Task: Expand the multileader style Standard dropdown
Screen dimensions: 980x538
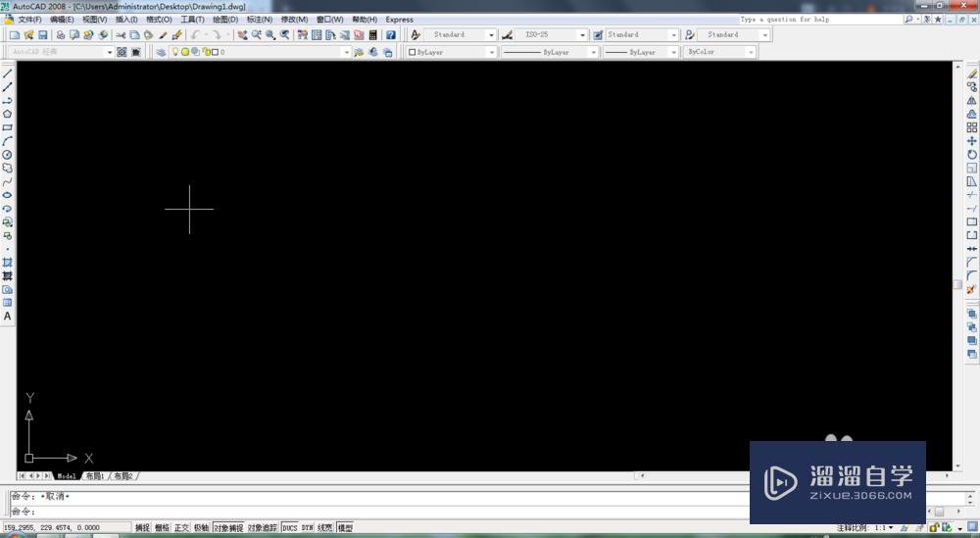Action: (765, 35)
